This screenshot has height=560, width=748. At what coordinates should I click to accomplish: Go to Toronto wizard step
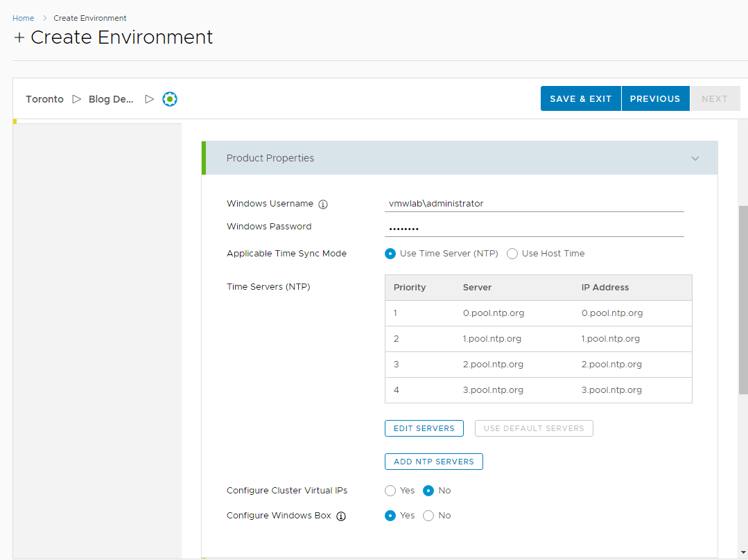click(44, 99)
